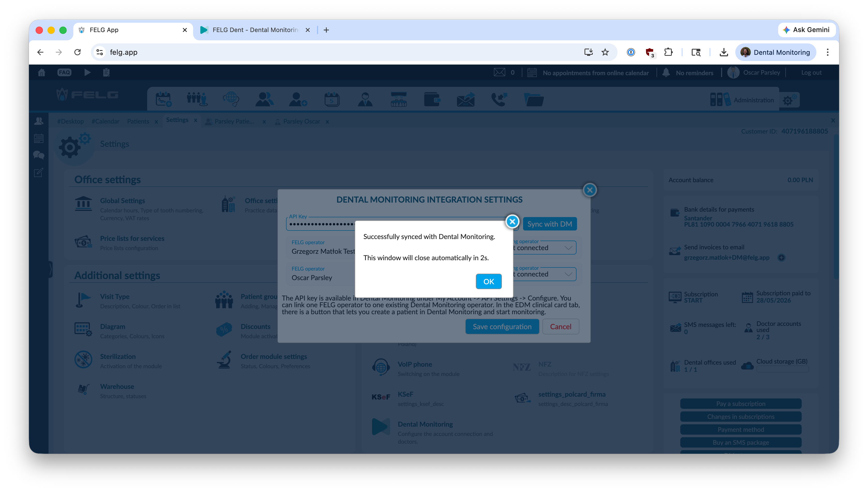
Task: Open the left sidebar chat bubbles icon
Action: (39, 155)
